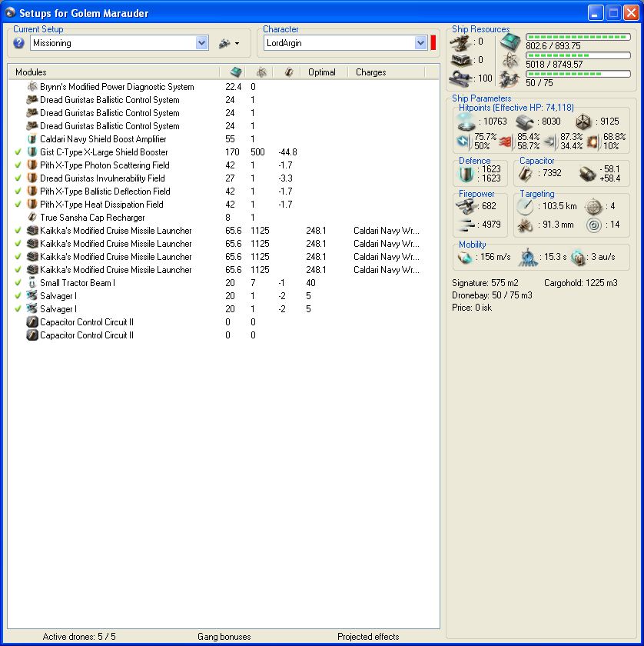Open Active drones 5 / 5 status entry

[x=79, y=637]
